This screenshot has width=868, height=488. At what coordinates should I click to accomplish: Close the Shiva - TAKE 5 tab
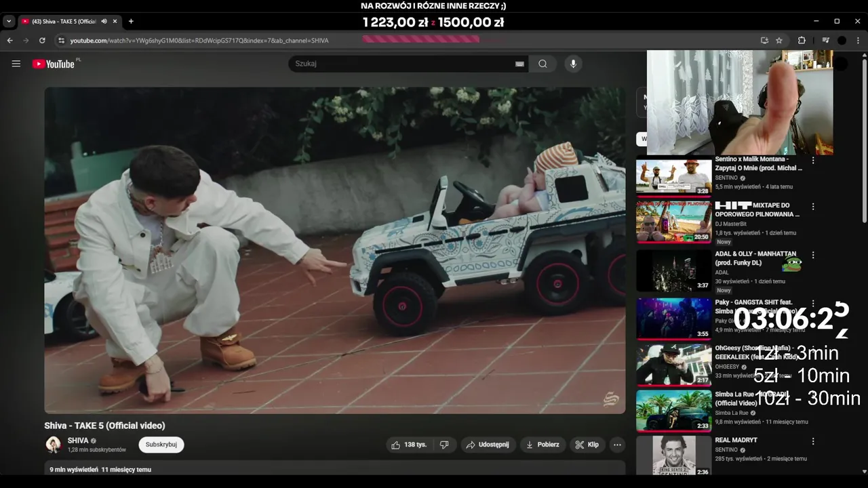tap(115, 22)
